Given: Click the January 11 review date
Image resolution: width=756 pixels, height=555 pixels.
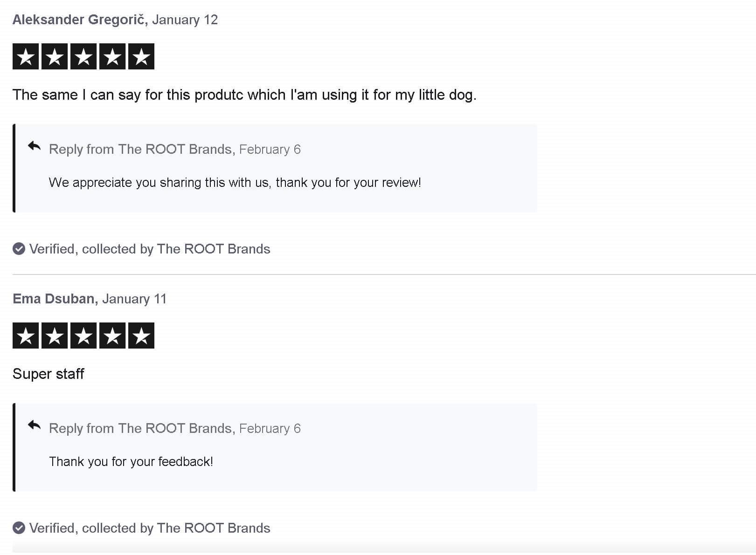Looking at the screenshot, I should [134, 299].
